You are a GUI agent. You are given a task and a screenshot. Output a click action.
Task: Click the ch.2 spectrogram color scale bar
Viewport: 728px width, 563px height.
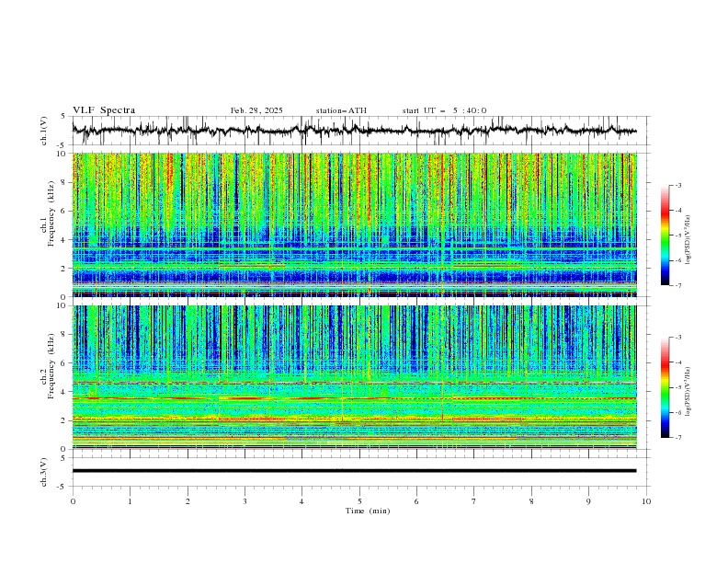pos(665,387)
